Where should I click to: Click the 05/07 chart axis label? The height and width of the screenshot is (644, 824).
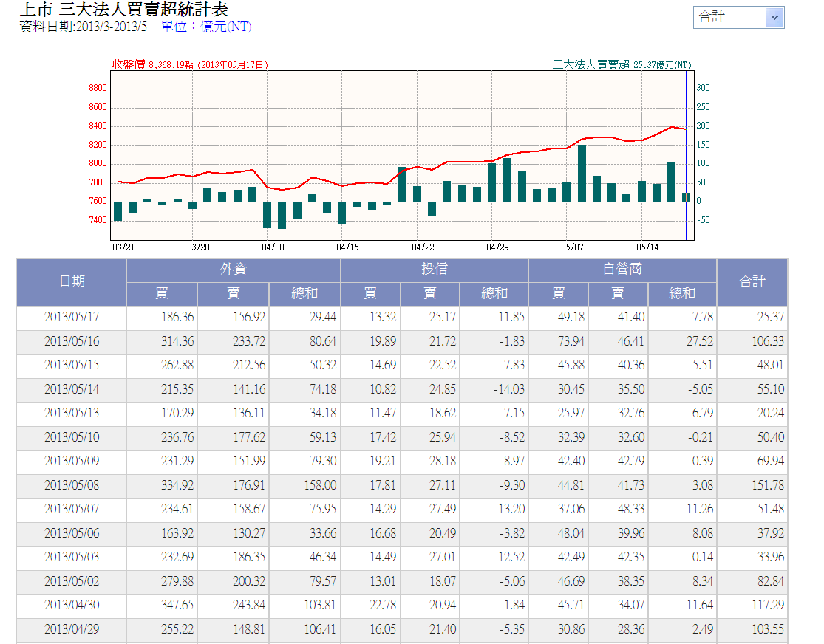point(572,247)
